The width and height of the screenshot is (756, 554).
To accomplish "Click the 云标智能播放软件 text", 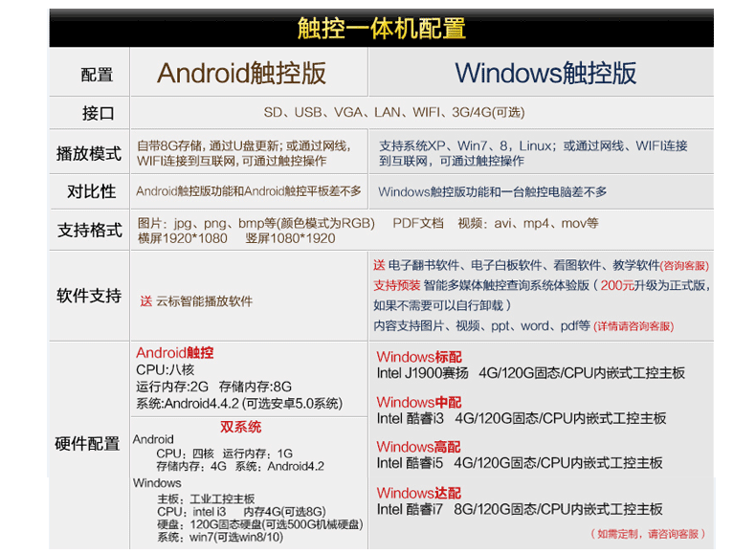I will click(204, 300).
